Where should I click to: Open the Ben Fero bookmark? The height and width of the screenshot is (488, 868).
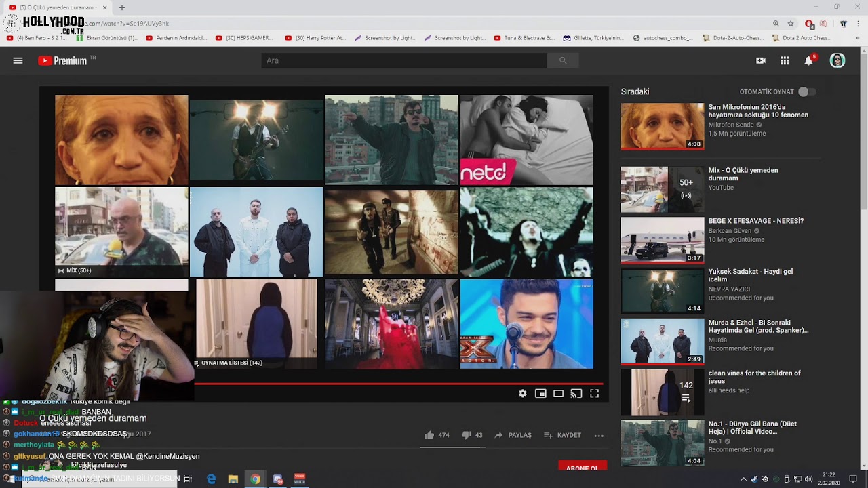(38, 38)
